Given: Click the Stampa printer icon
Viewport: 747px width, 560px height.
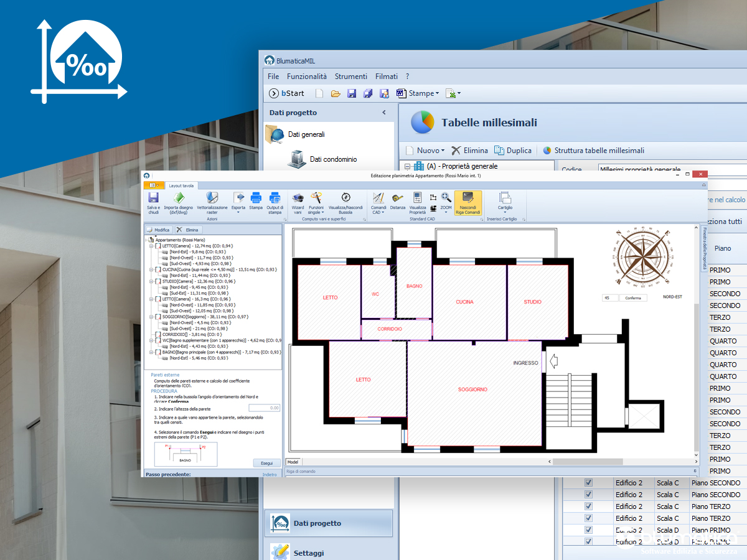Looking at the screenshot, I should click(256, 198).
